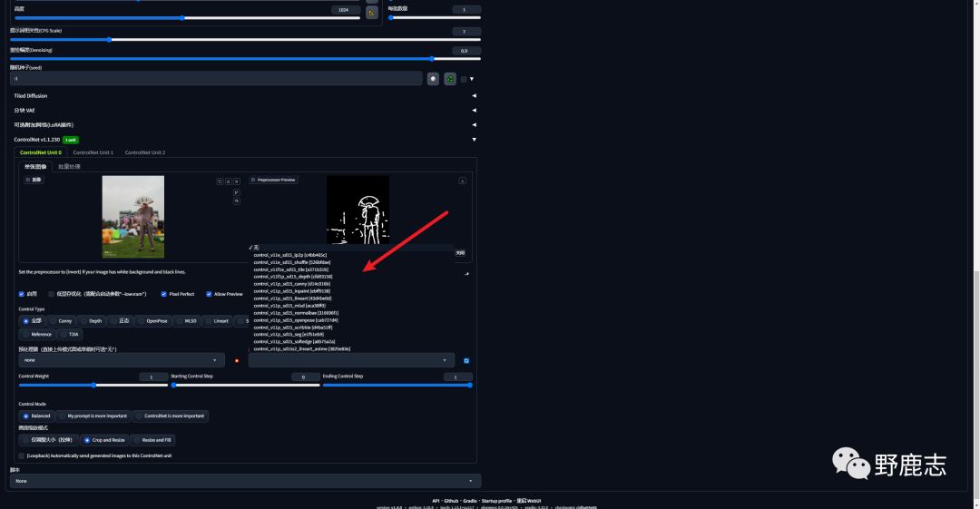The width and height of the screenshot is (980, 509).
Task: Adjust the Denoising strength slider
Action: click(x=245, y=59)
